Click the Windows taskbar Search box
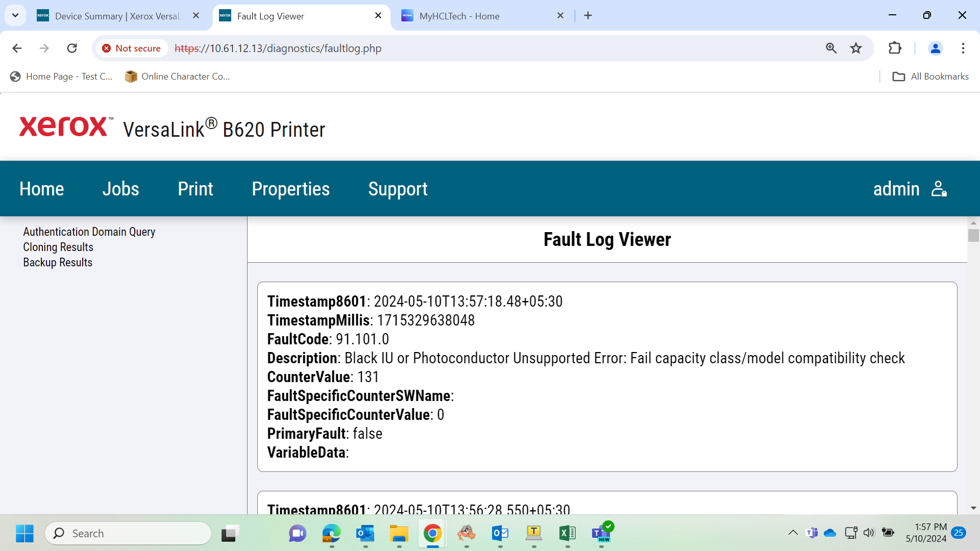The image size is (980, 551). click(x=128, y=533)
